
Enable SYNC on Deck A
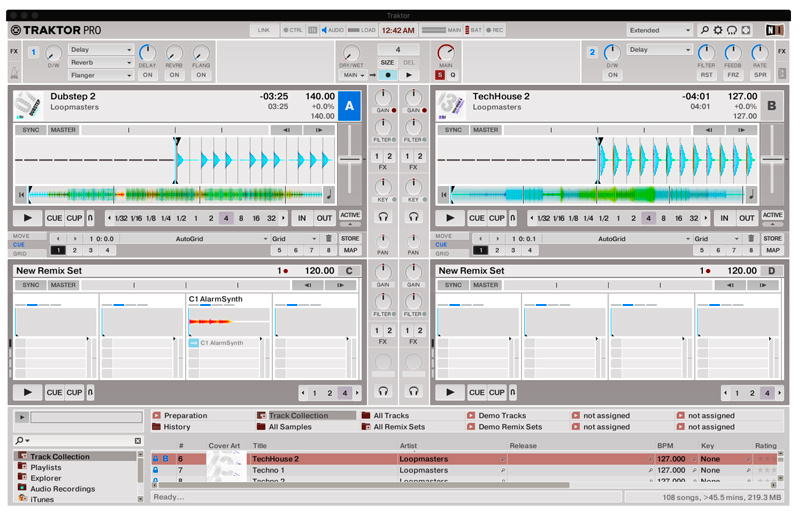31,130
